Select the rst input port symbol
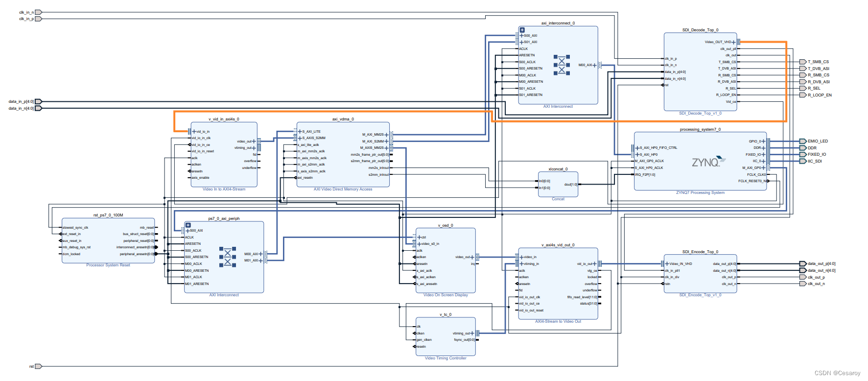This screenshot has height=381, width=868. coord(38,366)
